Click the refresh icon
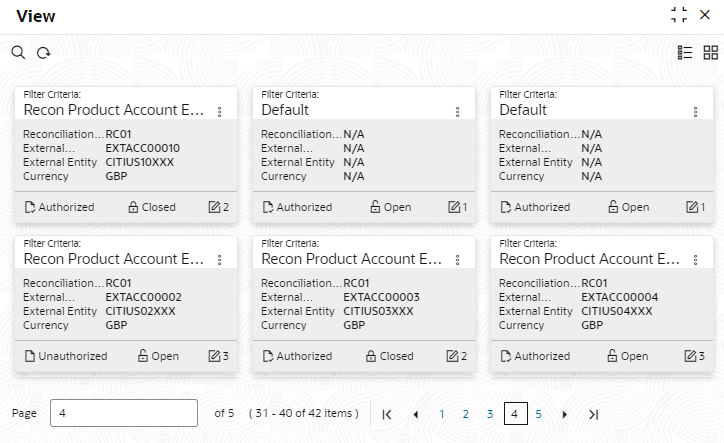724x443 pixels. point(43,53)
